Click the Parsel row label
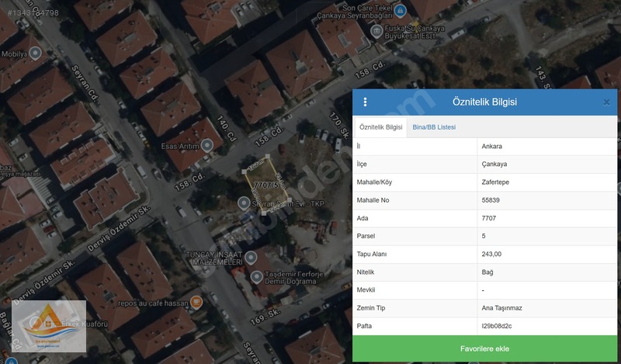621x364 pixels. pos(366,236)
